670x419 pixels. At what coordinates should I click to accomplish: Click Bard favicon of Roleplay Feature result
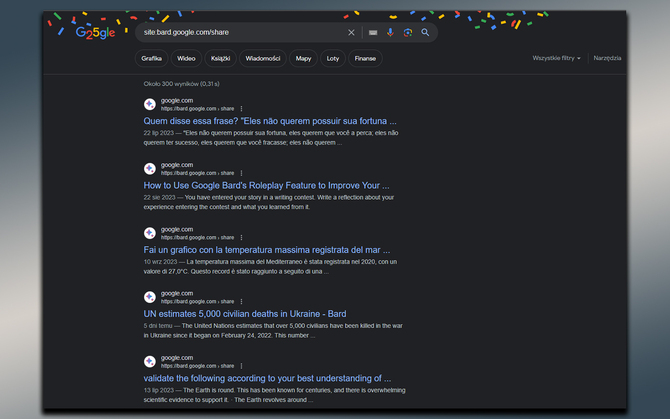point(150,169)
